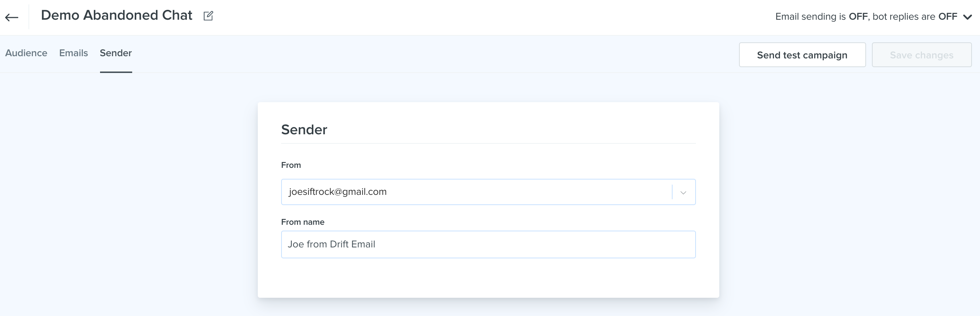Go back using the left arrow
Image resolution: width=980 pixels, height=316 pixels.
pos(12,17)
